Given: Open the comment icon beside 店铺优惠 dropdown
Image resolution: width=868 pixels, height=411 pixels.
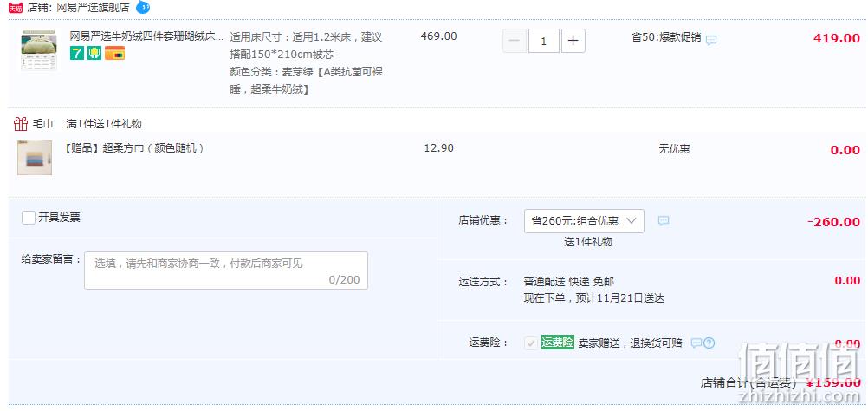Looking at the screenshot, I should pos(664,220).
